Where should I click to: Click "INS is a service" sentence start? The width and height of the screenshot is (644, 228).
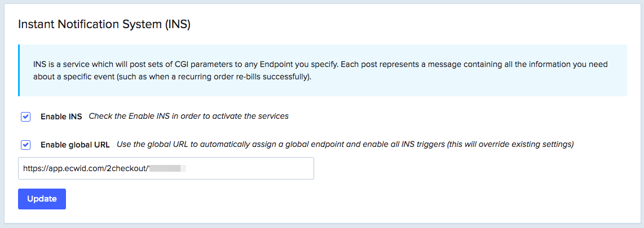coord(62,65)
